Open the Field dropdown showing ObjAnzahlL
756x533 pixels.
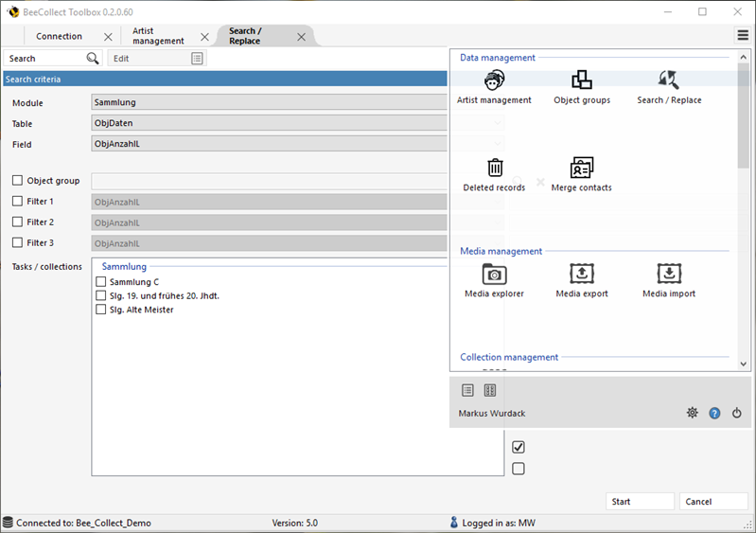tap(269, 144)
